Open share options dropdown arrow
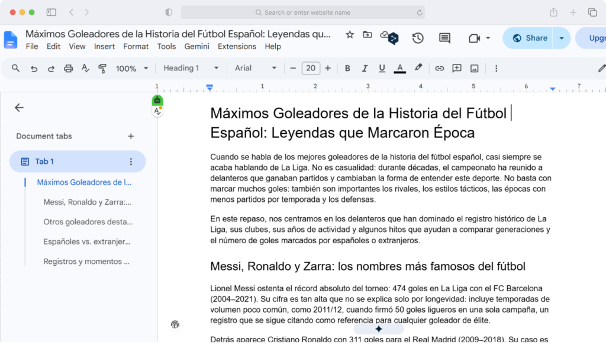The height and width of the screenshot is (364, 606). 562,38
